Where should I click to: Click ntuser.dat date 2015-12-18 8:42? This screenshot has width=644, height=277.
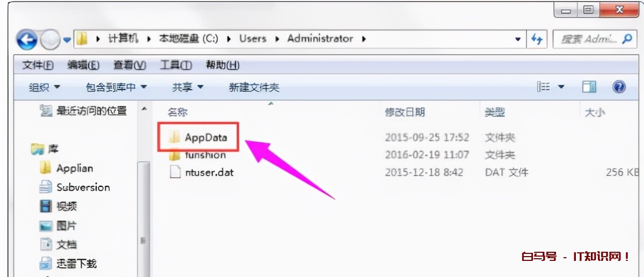[423, 172]
